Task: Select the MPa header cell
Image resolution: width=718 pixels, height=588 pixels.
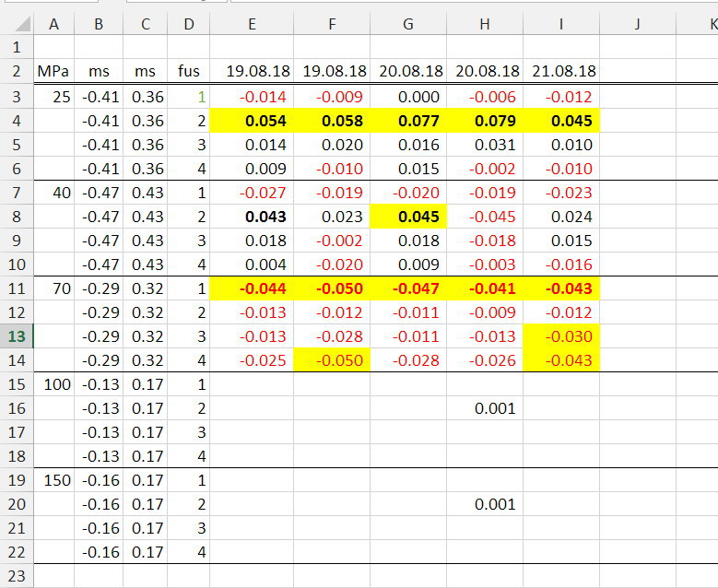Action: click(x=53, y=71)
